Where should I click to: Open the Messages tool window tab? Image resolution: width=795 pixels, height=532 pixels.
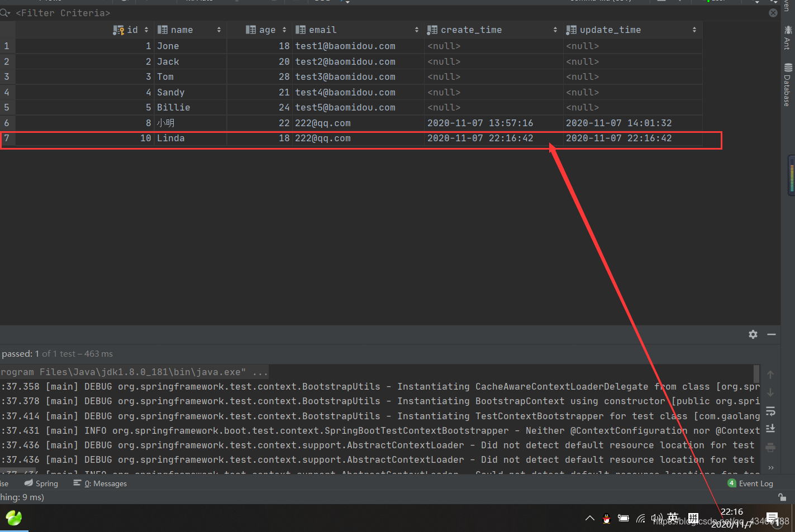point(100,483)
